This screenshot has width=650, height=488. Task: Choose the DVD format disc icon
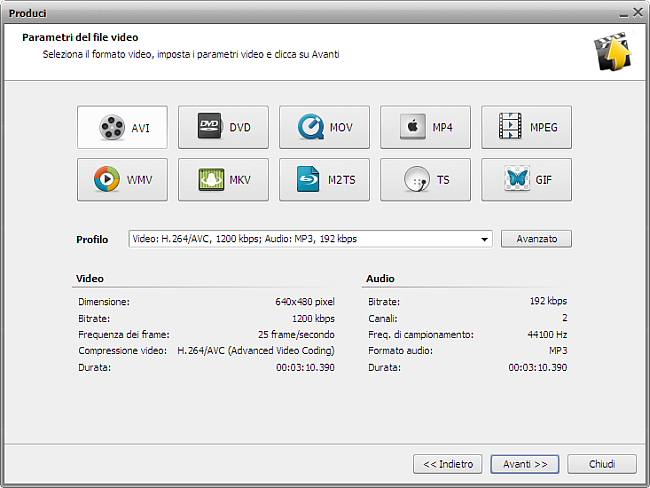click(x=210, y=126)
